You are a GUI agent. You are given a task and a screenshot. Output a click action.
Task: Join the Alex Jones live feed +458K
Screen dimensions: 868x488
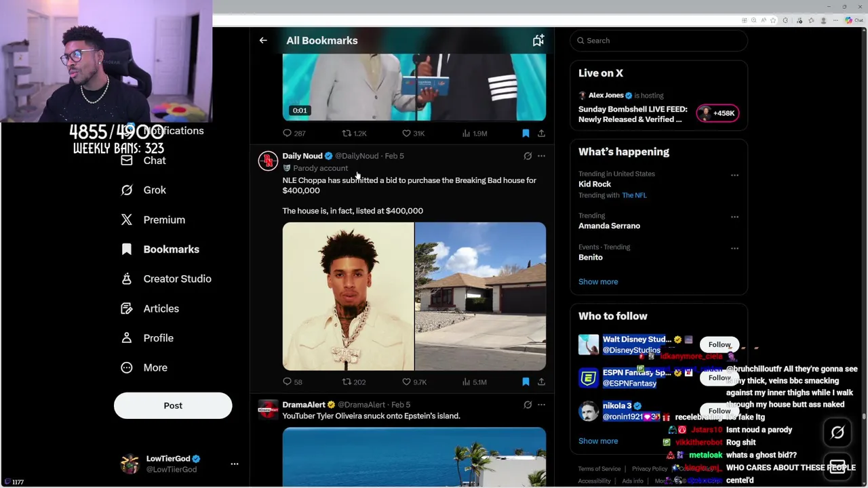pyautogui.click(x=717, y=113)
